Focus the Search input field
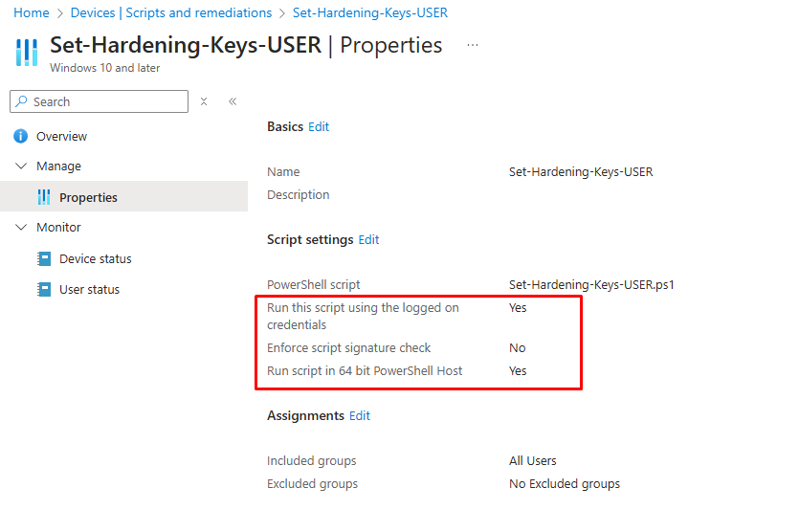The image size is (799, 532). (x=99, y=101)
